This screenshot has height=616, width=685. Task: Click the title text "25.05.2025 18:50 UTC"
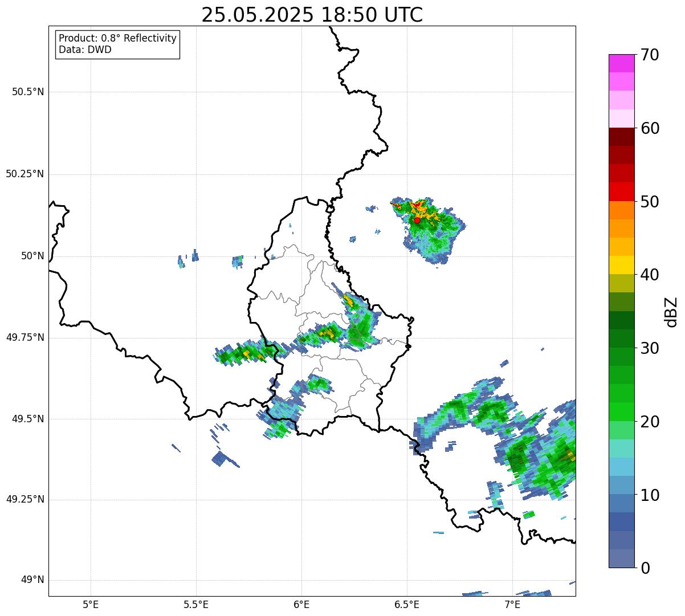pyautogui.click(x=312, y=15)
